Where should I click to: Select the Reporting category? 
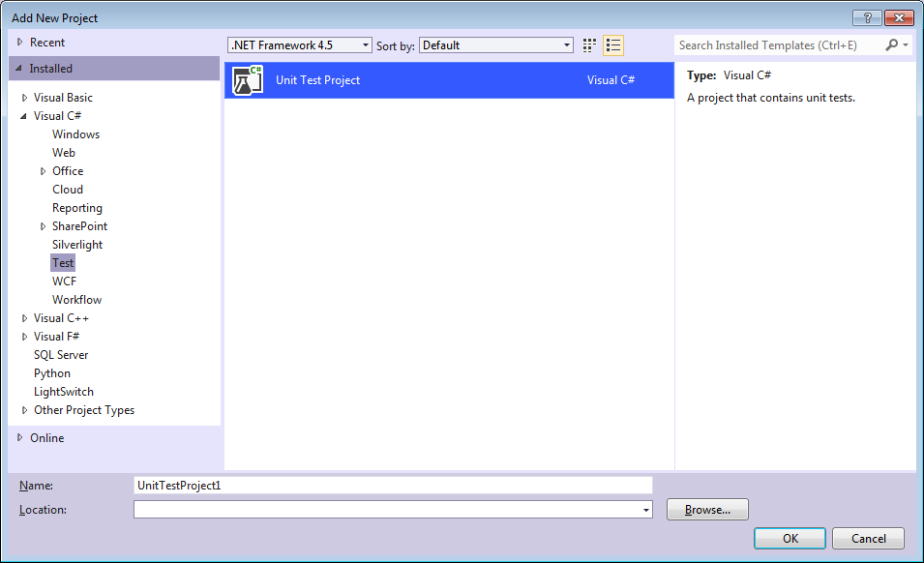77,208
